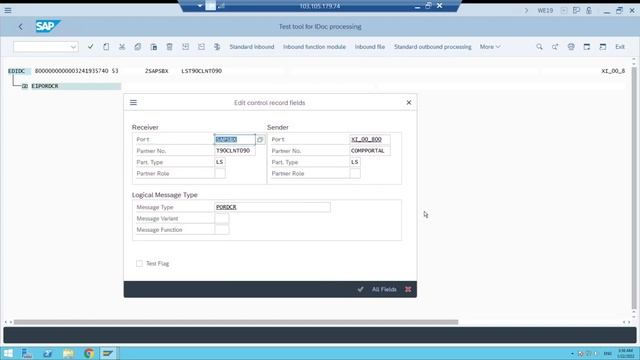Expand the transaction chevron left of WE19

[x=527, y=10]
